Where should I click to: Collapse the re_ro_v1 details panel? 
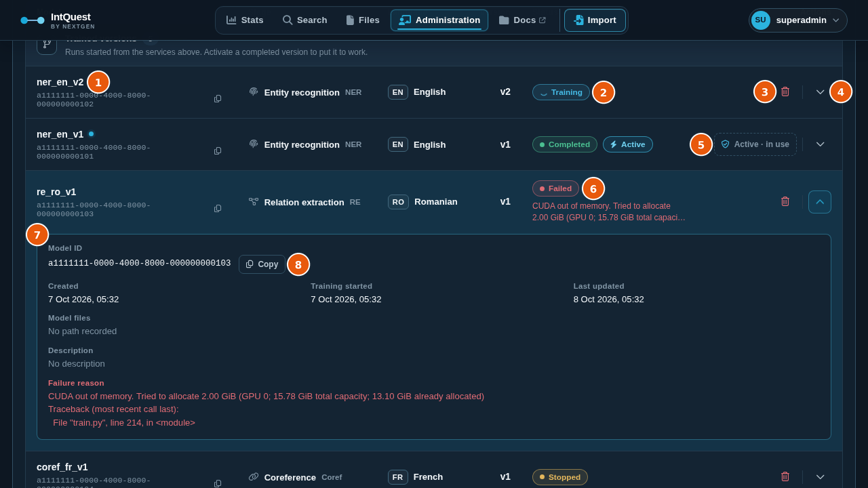(x=820, y=202)
